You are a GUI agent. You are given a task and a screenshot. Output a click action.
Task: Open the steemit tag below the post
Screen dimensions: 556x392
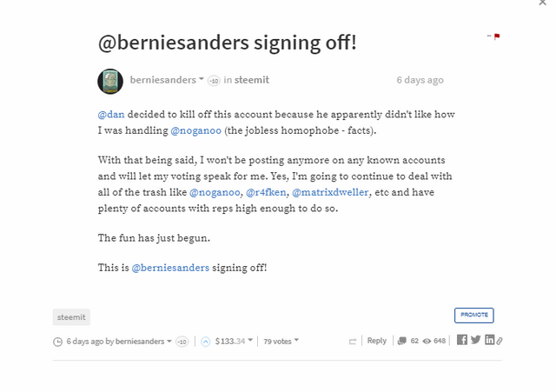(71, 317)
